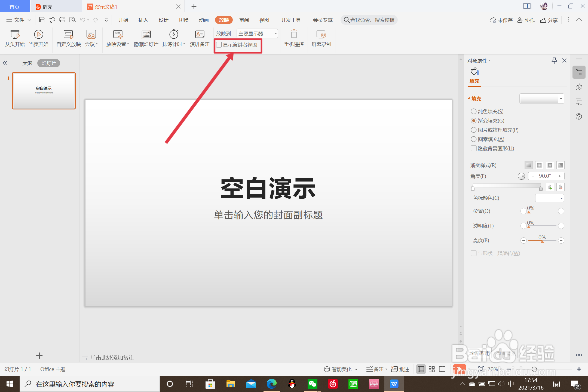The width and height of the screenshot is (588, 392).
Task: Open custom slideshow (自定义放映)
Action: [68, 38]
